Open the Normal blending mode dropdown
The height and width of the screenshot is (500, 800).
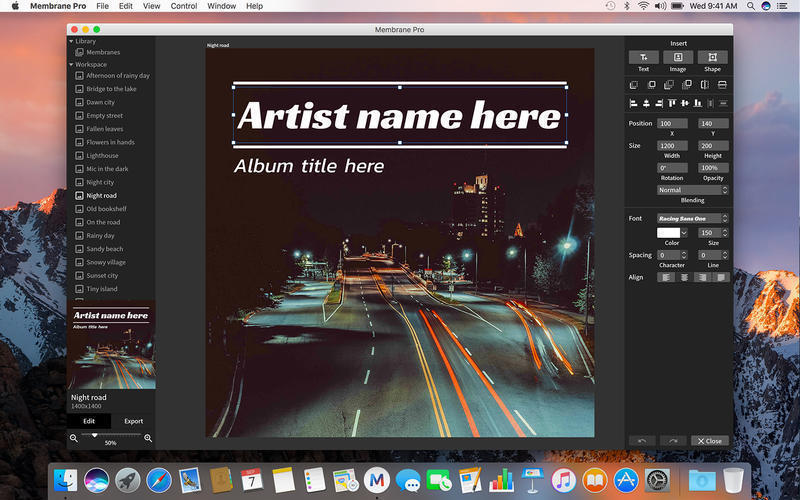(x=692, y=190)
